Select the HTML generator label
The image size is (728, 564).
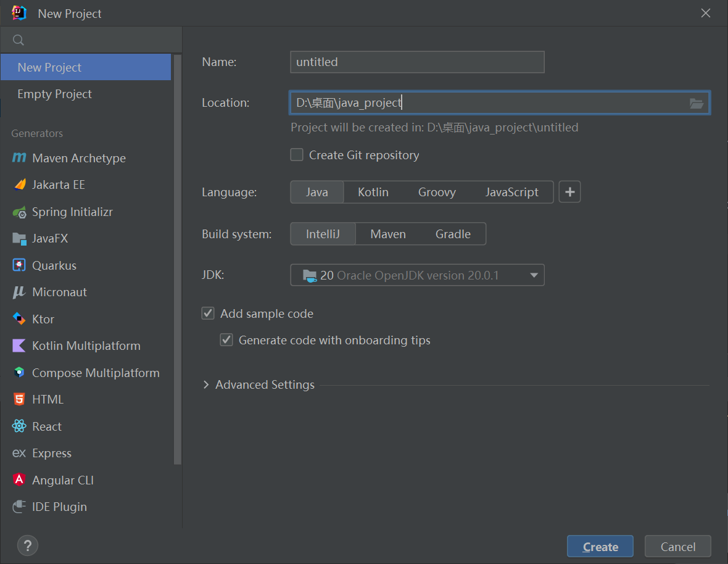tap(48, 399)
